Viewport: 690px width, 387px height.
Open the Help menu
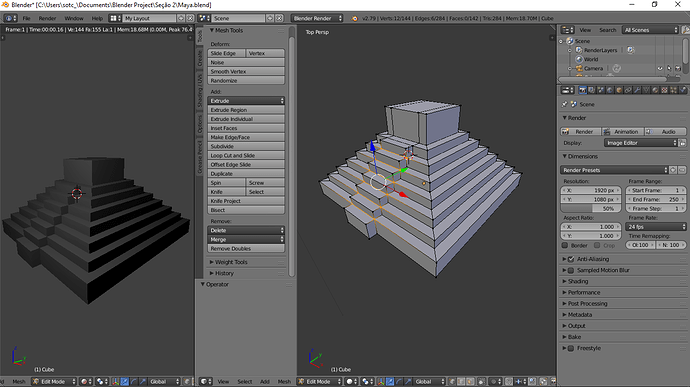97,18
